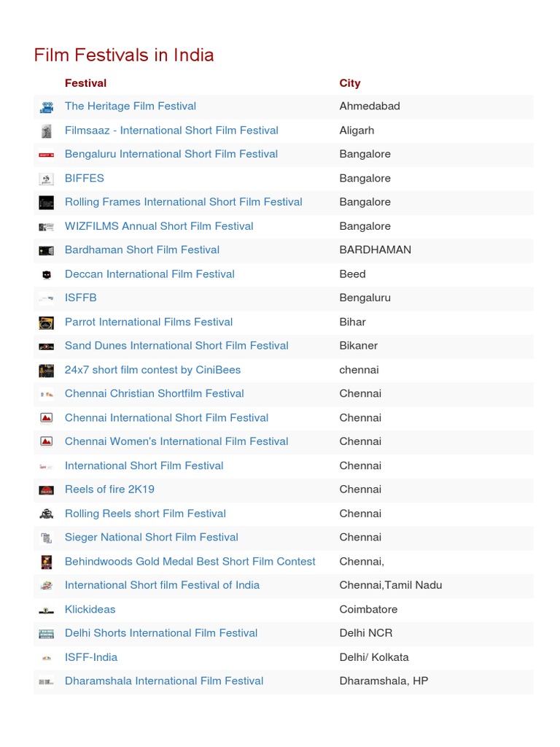Screen dimensions: 560x747
Task: Follow the Sieger National Short Film Festival link
Action: point(151,538)
